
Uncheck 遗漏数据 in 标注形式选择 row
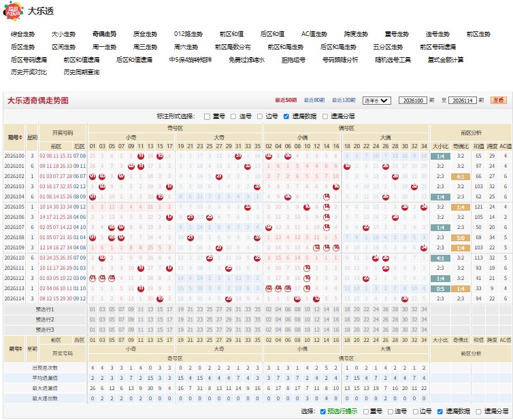(286, 116)
